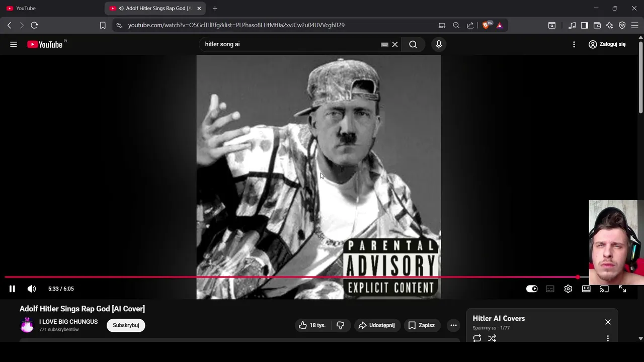Open player settings gear

pos(568,289)
